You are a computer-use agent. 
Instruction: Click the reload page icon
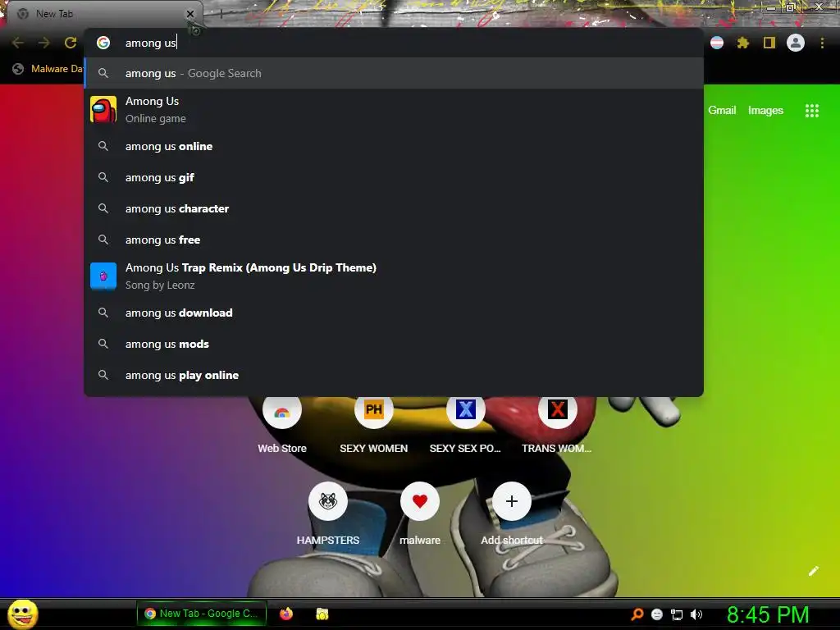[71, 43]
